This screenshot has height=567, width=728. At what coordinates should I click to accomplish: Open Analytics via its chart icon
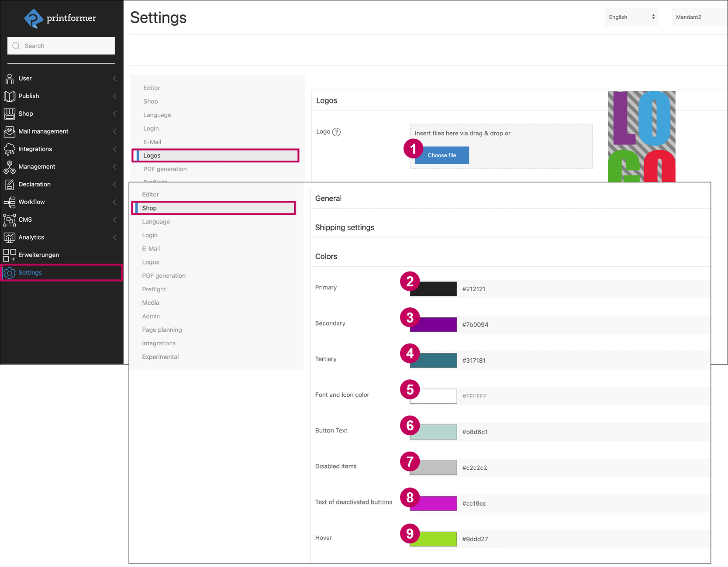pyautogui.click(x=10, y=237)
